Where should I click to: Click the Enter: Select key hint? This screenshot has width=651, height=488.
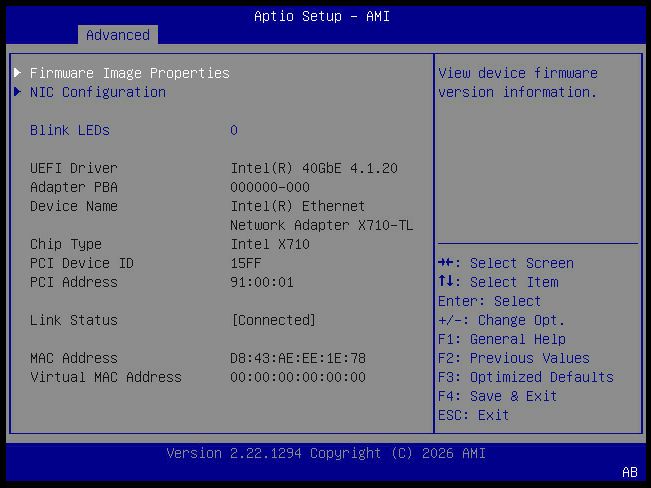489,302
